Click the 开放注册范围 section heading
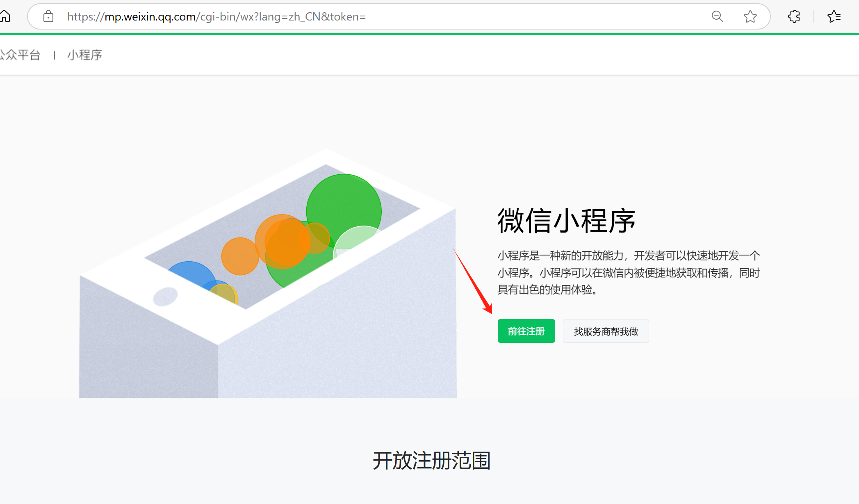This screenshot has width=859, height=504. coord(431,460)
